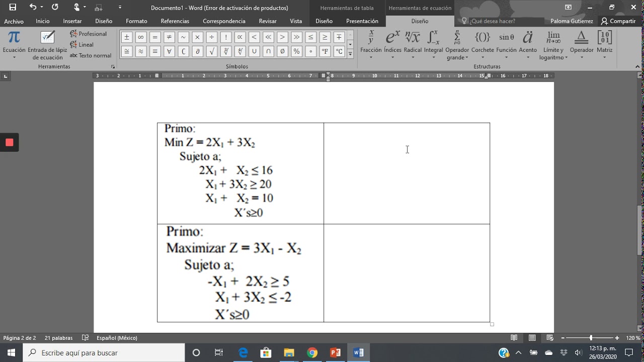Image resolution: width=644 pixels, height=362 pixels.
Task: Open the Ecuación dropdown
Action: [14, 45]
